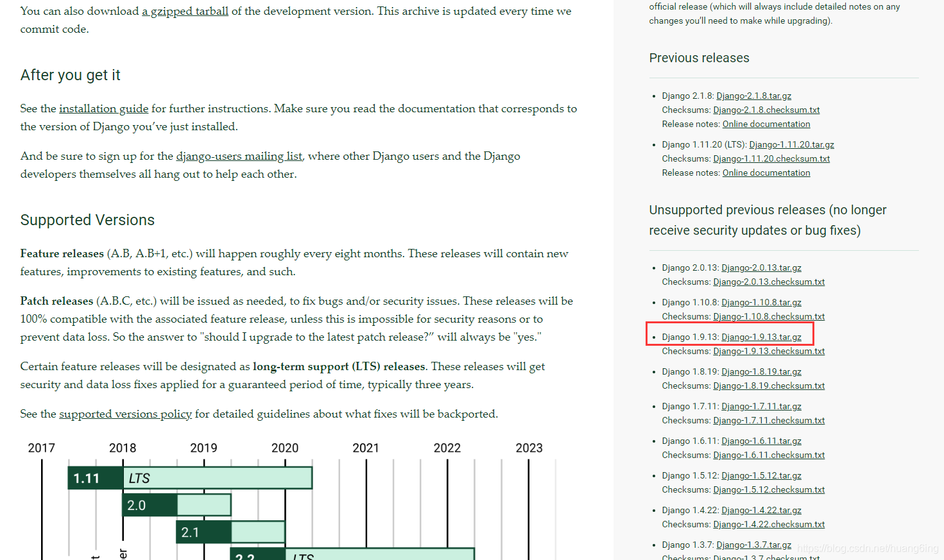Open Django-1.4.22.checksum.txt

(769, 525)
